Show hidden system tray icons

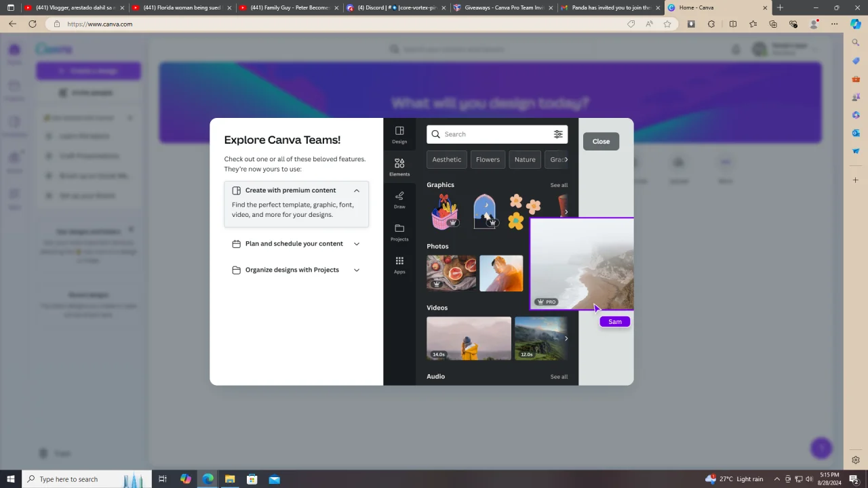click(x=777, y=479)
